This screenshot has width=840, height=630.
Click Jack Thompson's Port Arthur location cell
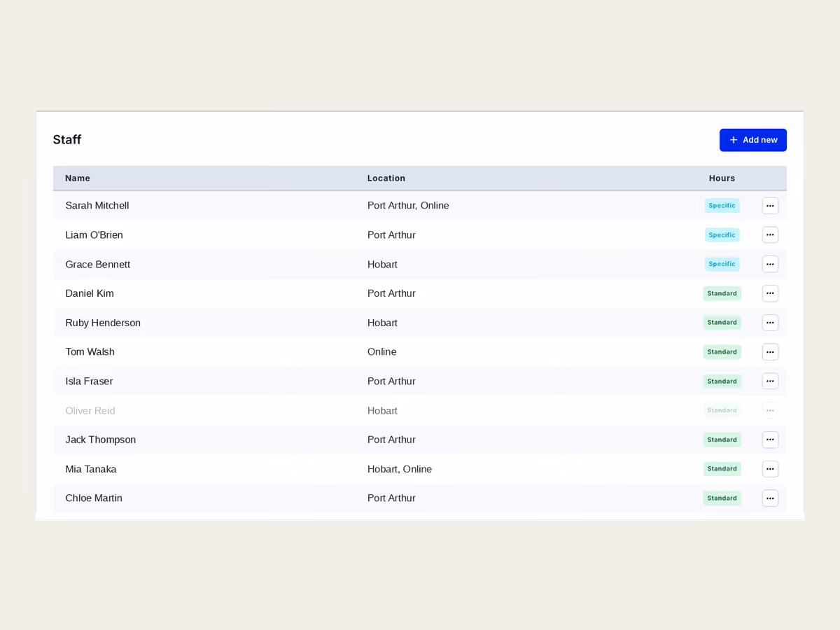click(x=391, y=440)
